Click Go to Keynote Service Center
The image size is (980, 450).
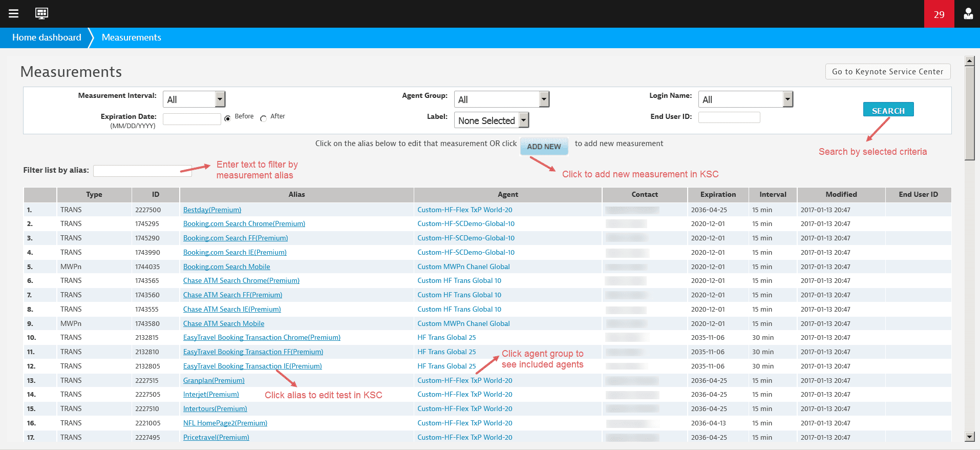[x=888, y=72]
